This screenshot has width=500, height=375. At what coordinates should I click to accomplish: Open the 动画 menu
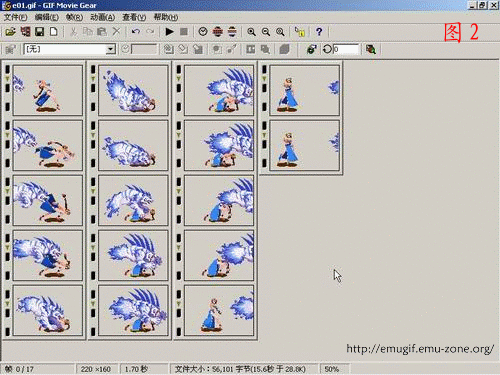pyautogui.click(x=103, y=17)
